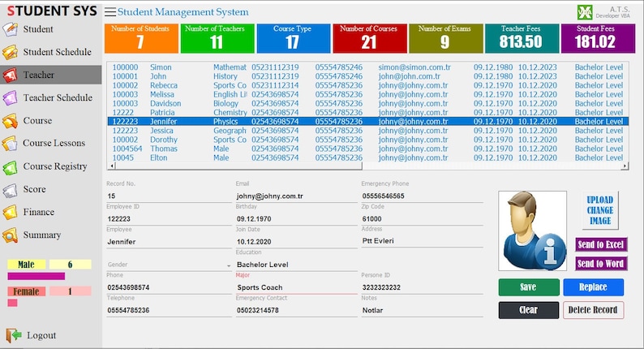
Task: Click the Major field showing Sports Coach
Action: [296, 287]
